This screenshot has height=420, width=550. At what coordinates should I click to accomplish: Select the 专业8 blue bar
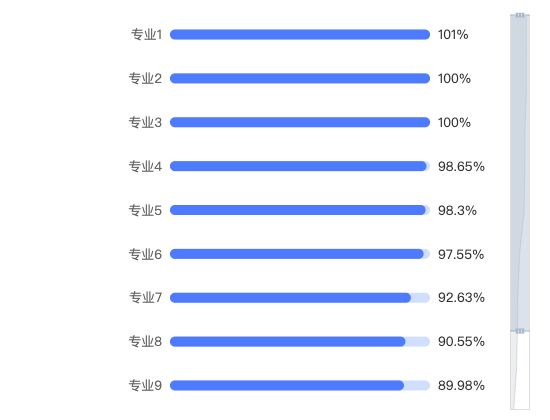tap(288, 341)
